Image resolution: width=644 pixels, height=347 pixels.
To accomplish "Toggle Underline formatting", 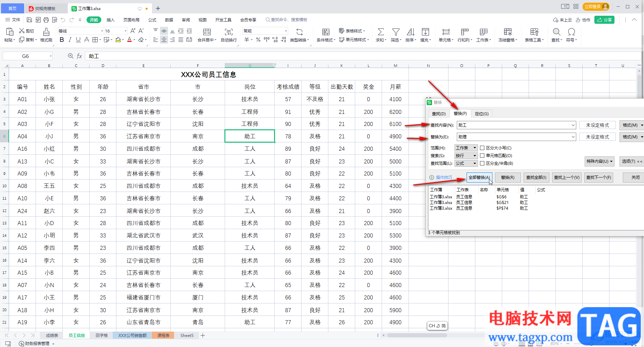I will (x=78, y=40).
